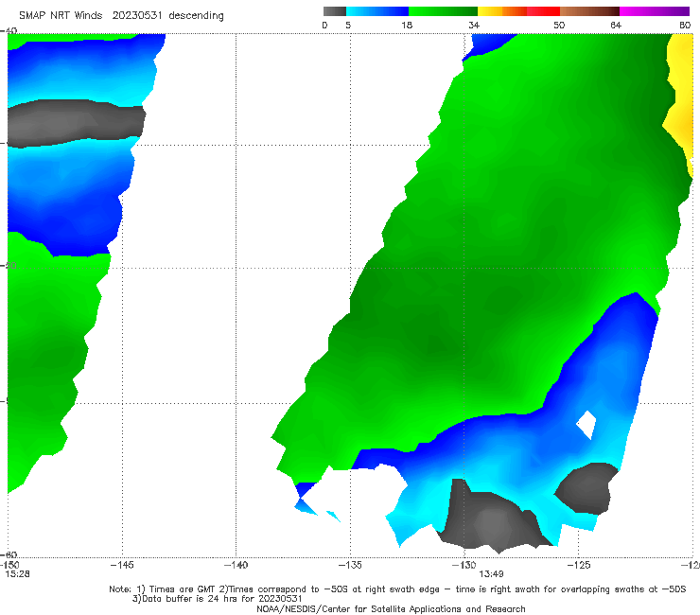Click the gray calm patch in the left swath
Viewport: 700px width, 615px height.
point(76,123)
